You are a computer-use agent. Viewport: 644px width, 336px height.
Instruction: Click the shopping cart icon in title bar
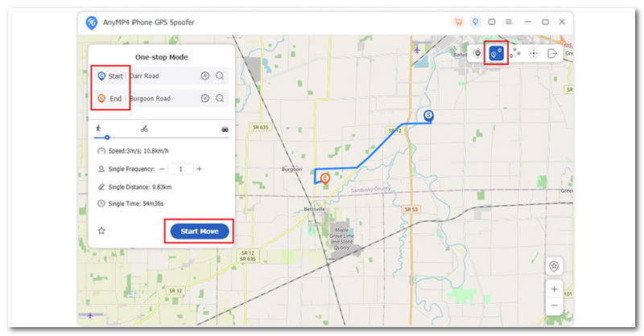pos(458,23)
